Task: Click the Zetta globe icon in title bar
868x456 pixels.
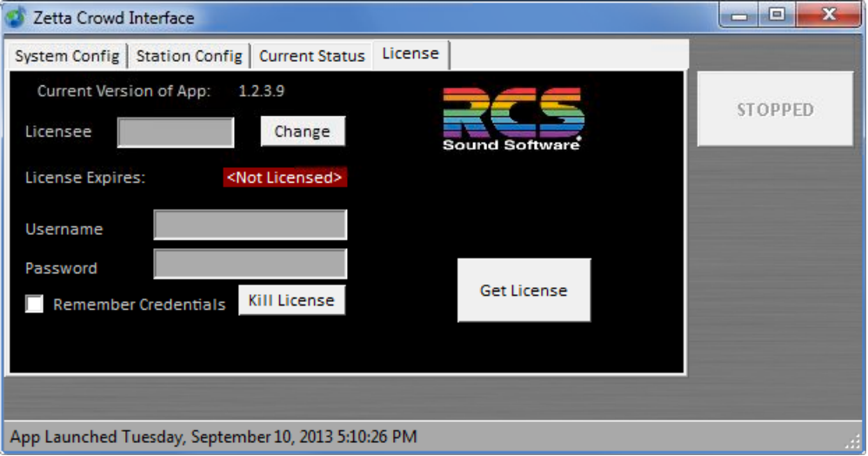Action: (16, 17)
